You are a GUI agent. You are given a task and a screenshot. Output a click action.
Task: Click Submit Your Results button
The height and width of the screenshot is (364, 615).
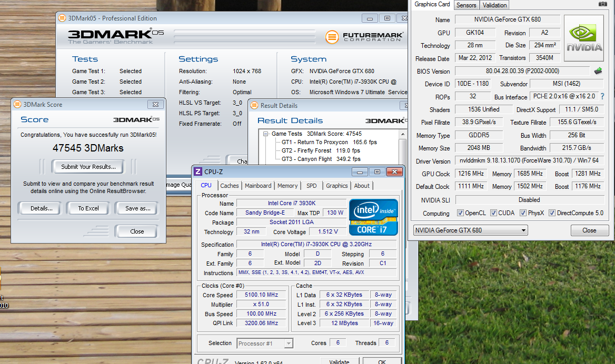pos(88,167)
